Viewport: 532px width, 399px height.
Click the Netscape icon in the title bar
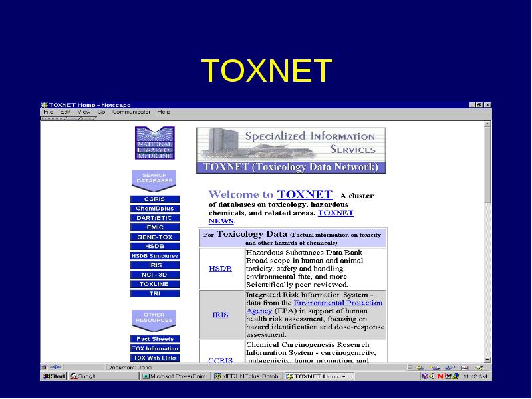(x=44, y=105)
